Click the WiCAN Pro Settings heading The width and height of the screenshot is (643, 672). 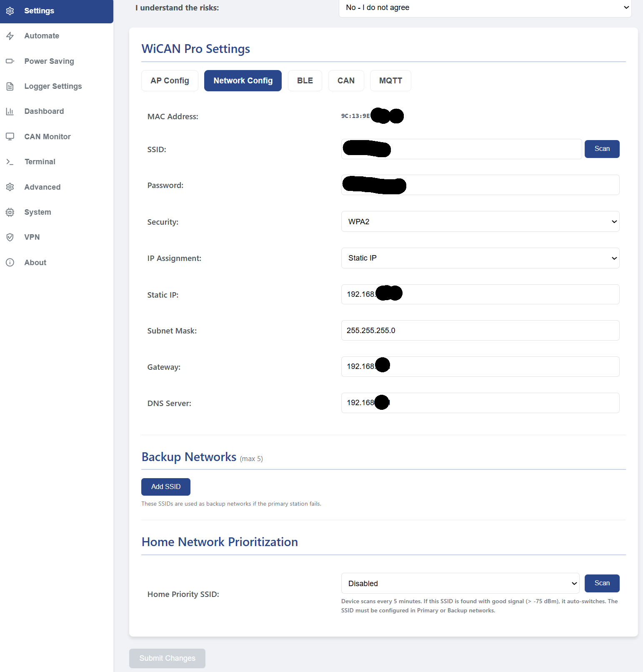click(195, 49)
